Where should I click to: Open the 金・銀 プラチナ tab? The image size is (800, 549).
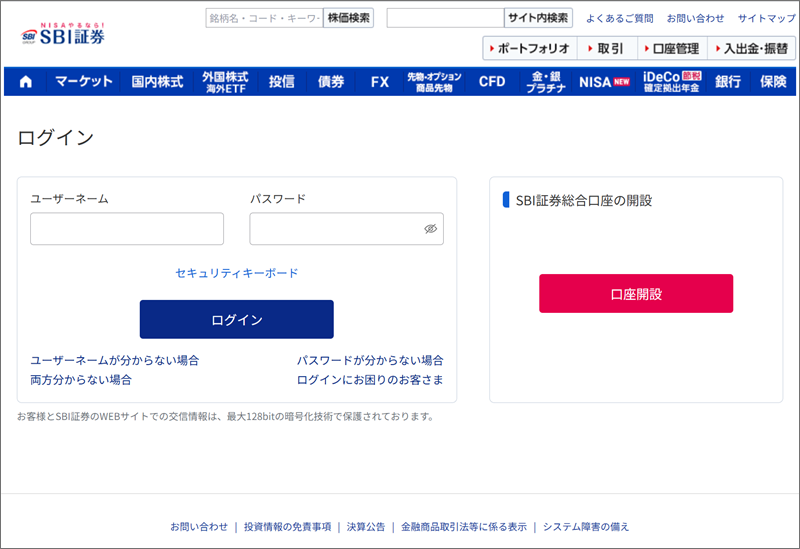click(546, 82)
